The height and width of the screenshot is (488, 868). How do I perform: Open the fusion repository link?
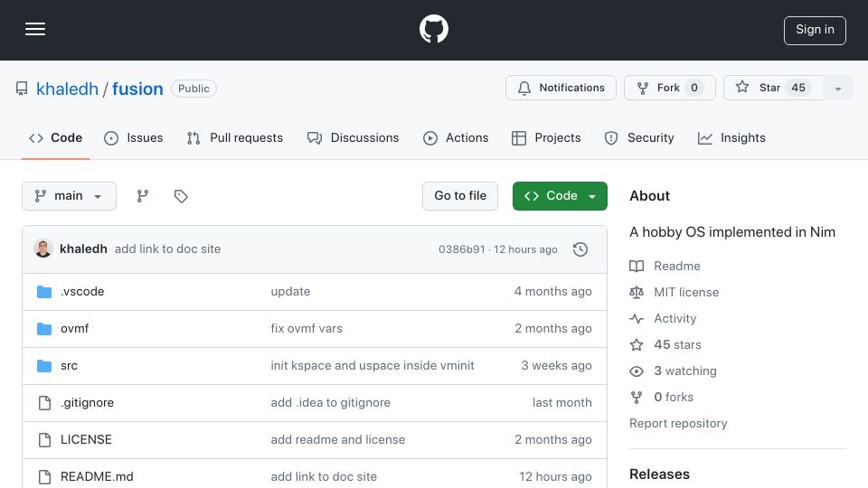coord(137,89)
